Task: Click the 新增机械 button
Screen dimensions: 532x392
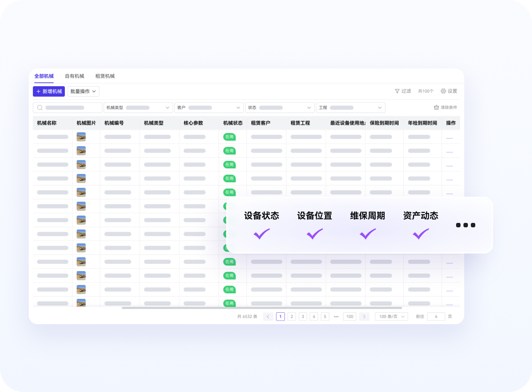Action: coord(49,91)
